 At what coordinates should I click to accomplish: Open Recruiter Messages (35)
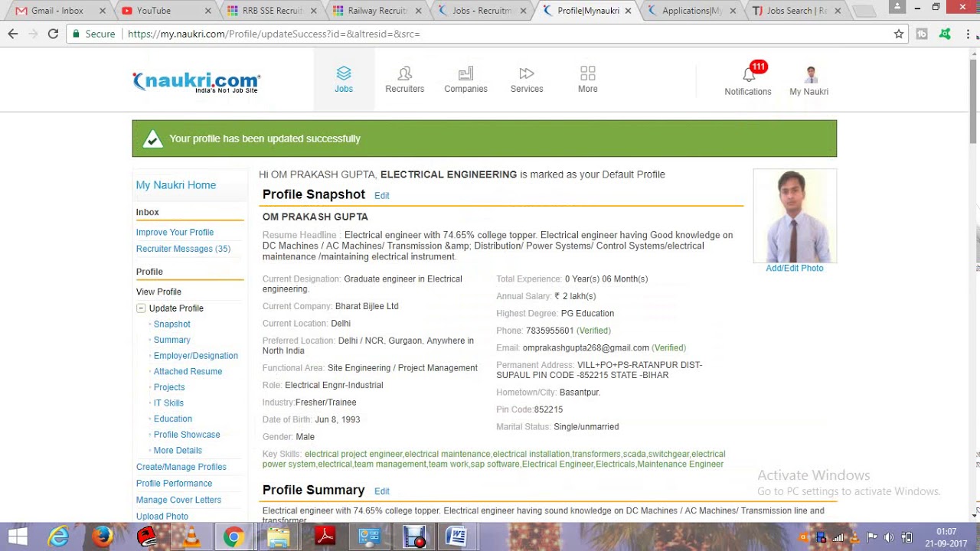pyautogui.click(x=183, y=249)
